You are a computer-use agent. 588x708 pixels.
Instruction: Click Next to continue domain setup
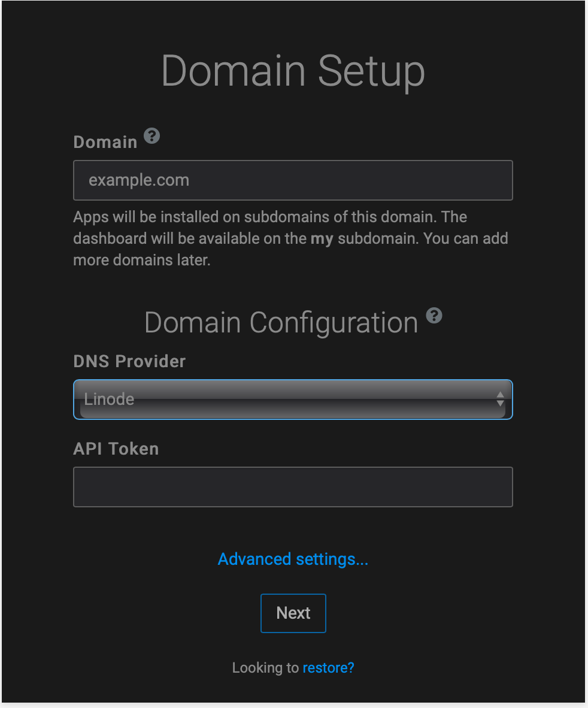[x=293, y=613]
